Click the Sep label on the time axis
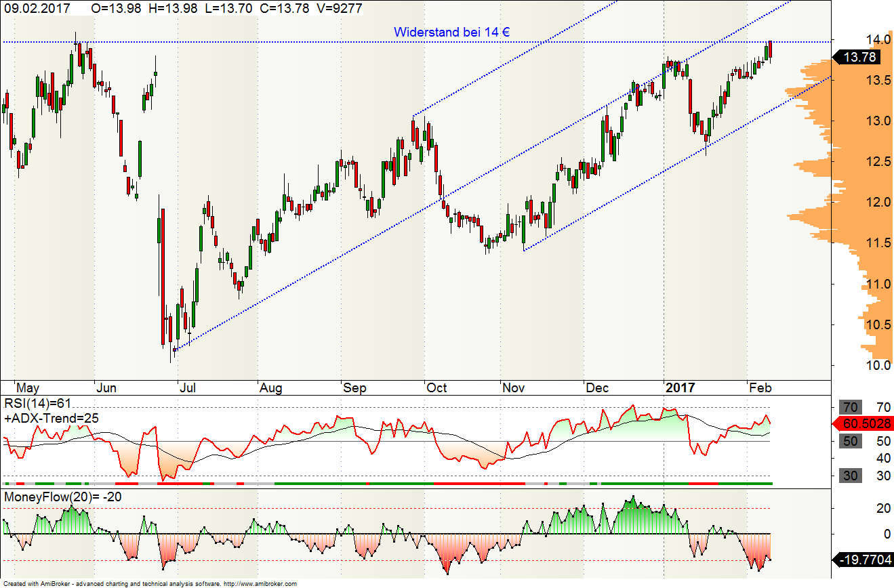Screen dimensions: 894x588 click(x=354, y=388)
